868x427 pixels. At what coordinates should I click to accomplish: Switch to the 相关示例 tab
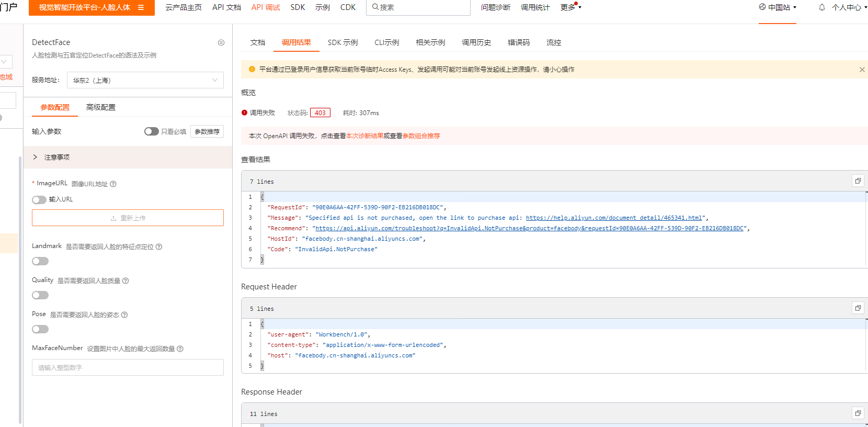(x=430, y=42)
